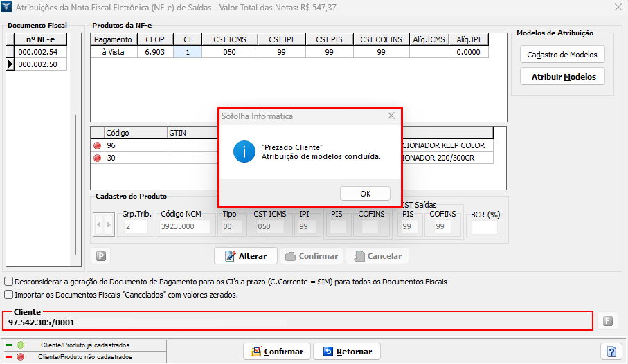This screenshot has height=364, width=628.
Task: Toggle Importar Documentos Fiscais Cancelados checkbox
Action: 8,294
